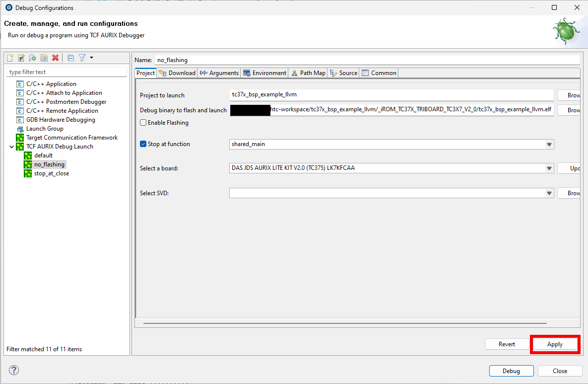Click the filter funnel icon

(x=82, y=58)
